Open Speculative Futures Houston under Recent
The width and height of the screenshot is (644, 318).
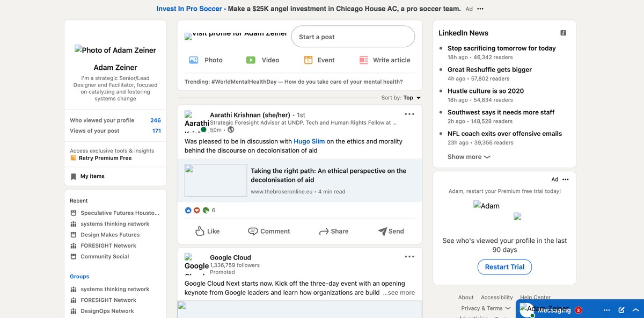click(x=120, y=213)
